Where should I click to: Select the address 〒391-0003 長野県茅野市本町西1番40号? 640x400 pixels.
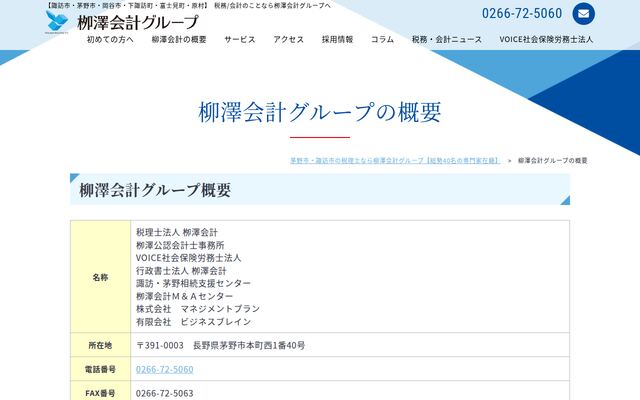(220, 345)
